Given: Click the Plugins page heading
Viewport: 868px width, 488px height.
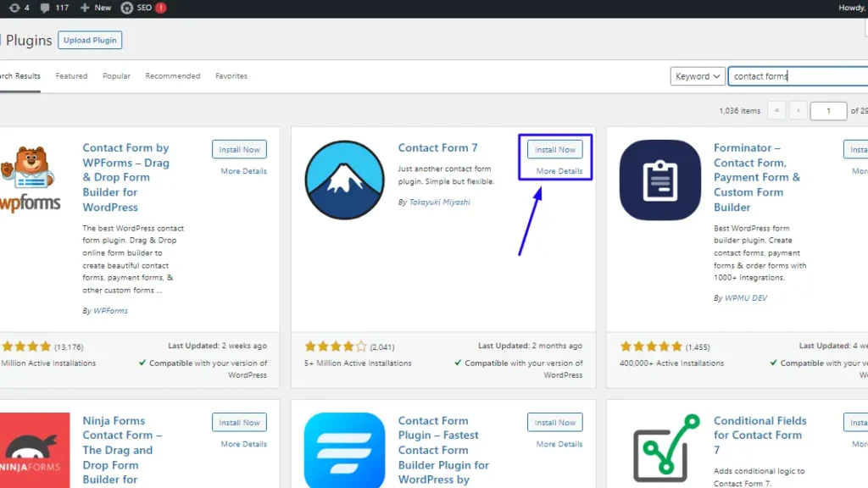Looking at the screenshot, I should tap(28, 41).
